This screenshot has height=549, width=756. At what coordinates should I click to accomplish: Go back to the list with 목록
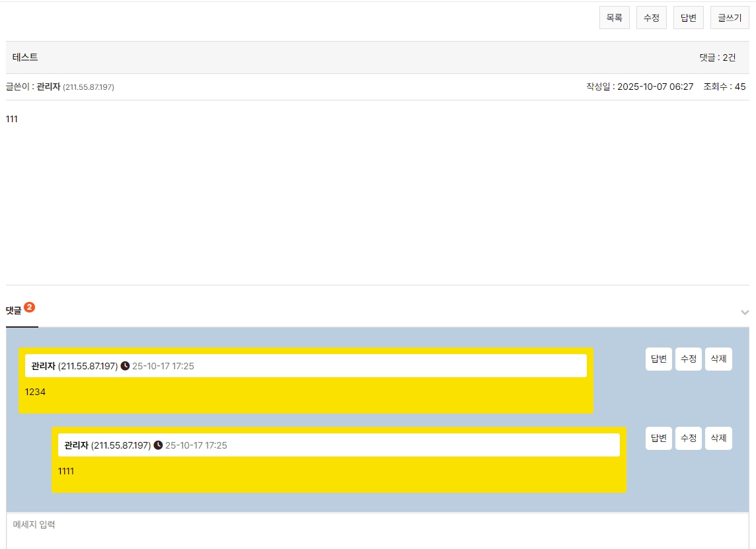[614, 18]
